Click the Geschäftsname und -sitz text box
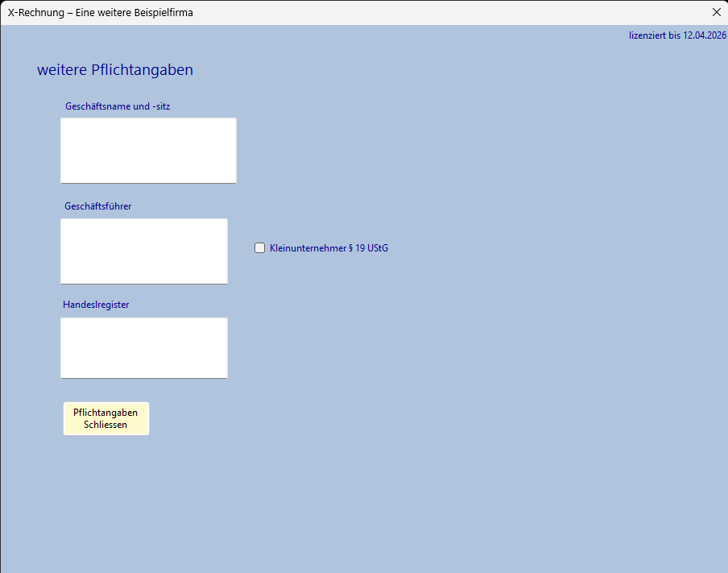 click(148, 151)
